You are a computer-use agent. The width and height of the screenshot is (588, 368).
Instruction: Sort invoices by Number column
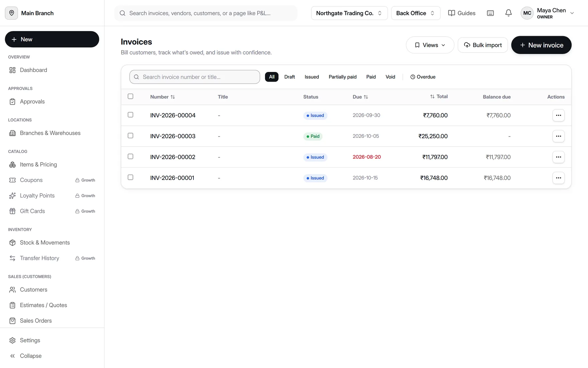[x=163, y=97]
